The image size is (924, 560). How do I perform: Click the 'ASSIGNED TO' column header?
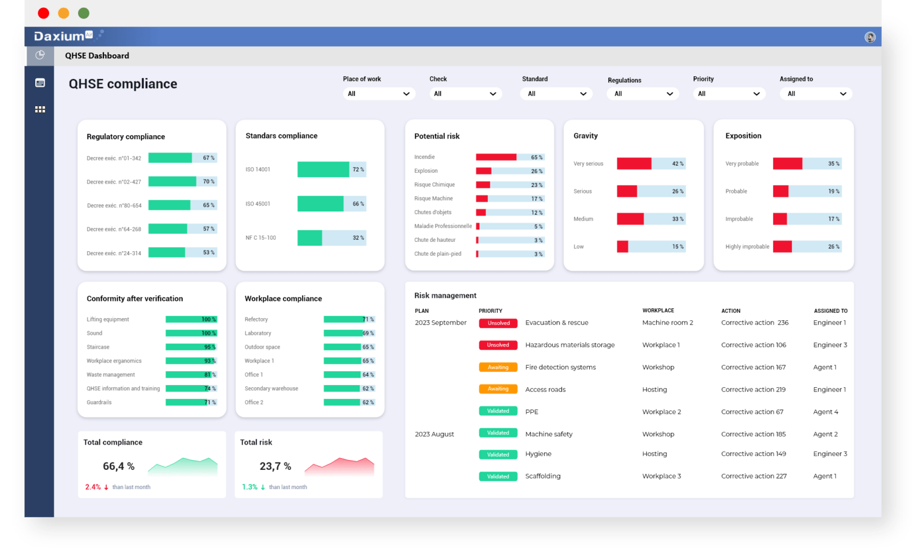point(830,311)
